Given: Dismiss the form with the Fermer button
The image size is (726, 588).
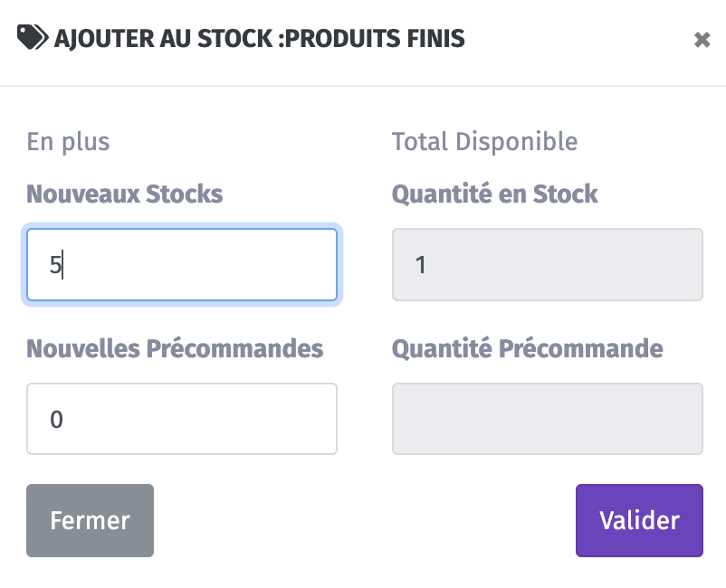Looking at the screenshot, I should 90,520.
